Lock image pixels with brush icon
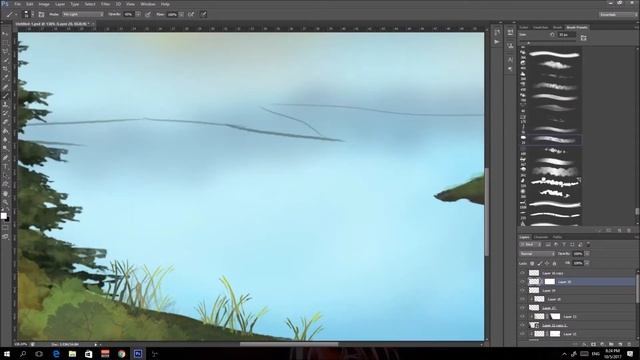Viewport: 640px width, 360px height. click(540, 264)
